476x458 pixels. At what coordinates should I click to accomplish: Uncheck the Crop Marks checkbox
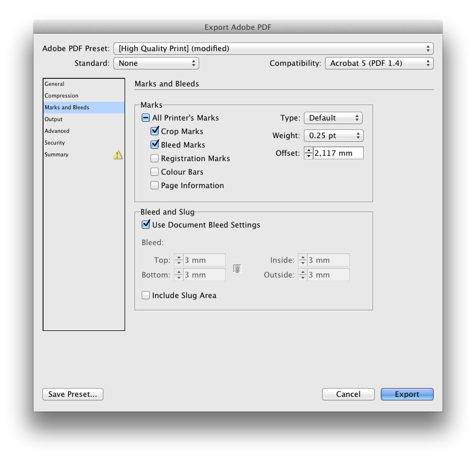click(x=155, y=131)
